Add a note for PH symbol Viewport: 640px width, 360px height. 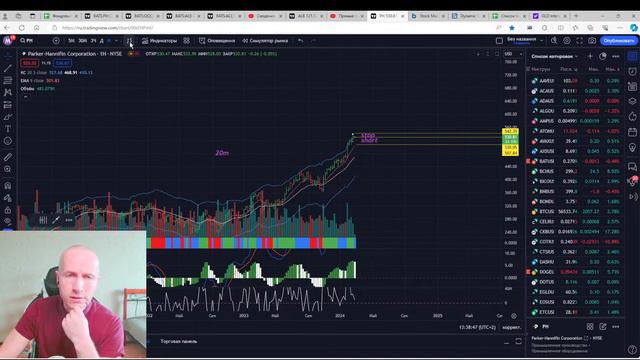click(603, 327)
